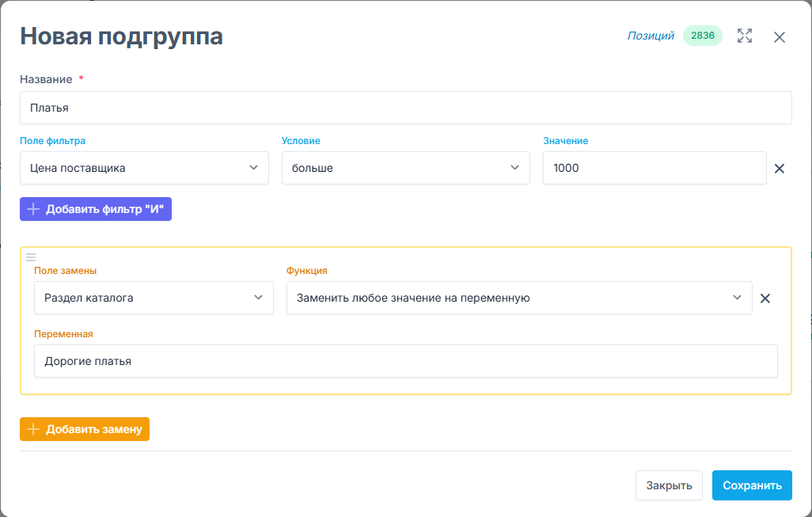Open the 'Условие' dropdown showing 'больше'
The width and height of the screenshot is (812, 517).
pos(405,168)
